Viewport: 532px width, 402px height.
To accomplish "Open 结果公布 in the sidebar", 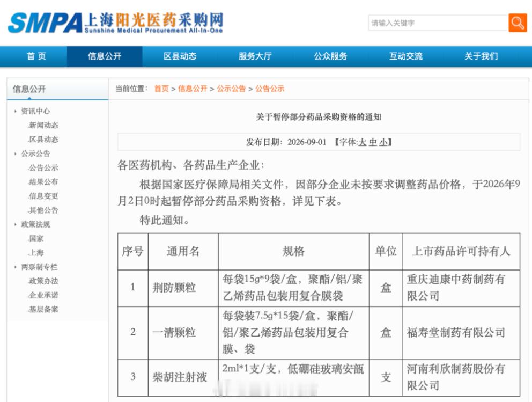I will (43, 182).
